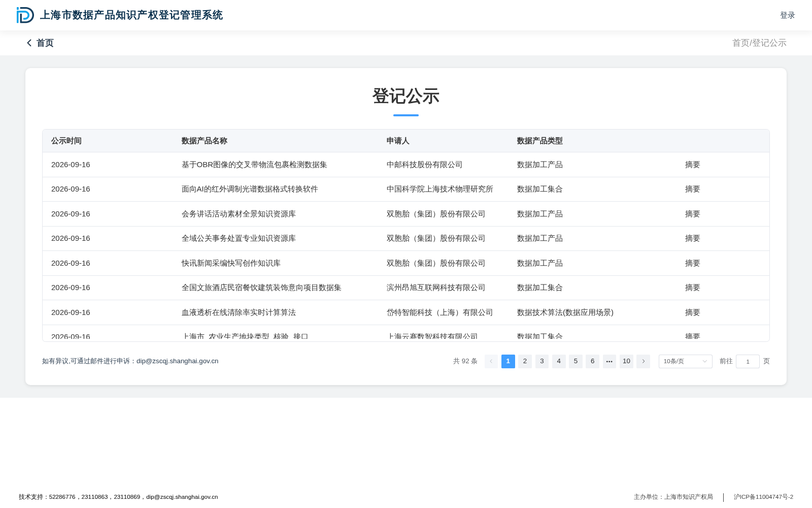Viewport: 812px width, 508px height.
Task: Click applicant 中国科学院上海技术物理研究所
Action: [440, 189]
